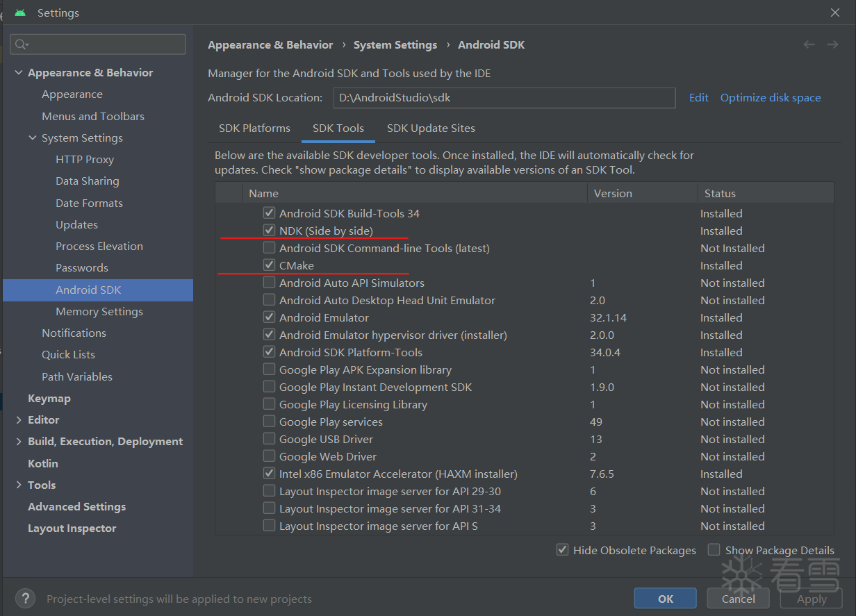The image size is (856, 616).
Task: Confirm with the OK button
Action: coord(666,599)
